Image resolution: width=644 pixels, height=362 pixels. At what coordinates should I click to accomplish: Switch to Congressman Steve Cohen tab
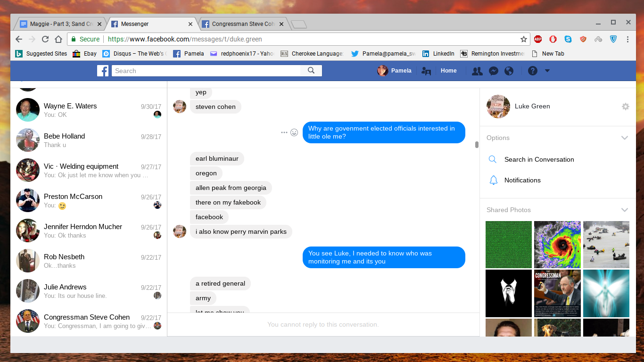(243, 24)
